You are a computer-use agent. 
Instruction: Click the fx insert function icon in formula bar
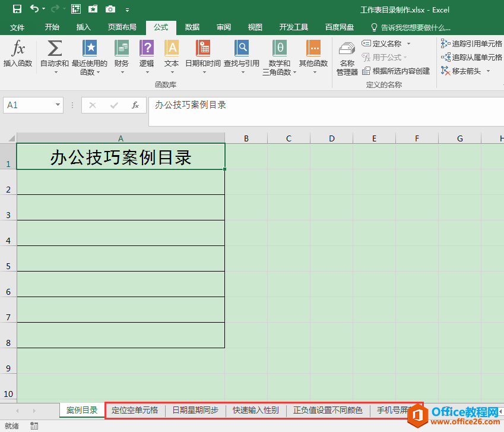tap(135, 105)
